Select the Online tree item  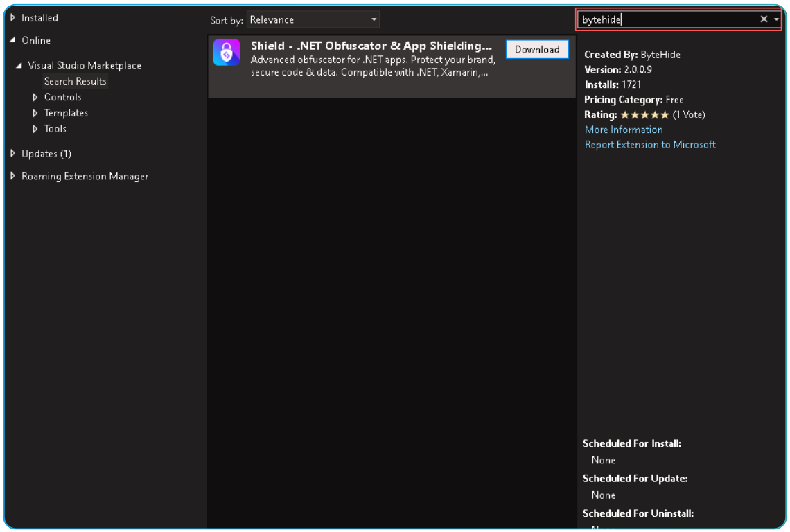point(36,40)
